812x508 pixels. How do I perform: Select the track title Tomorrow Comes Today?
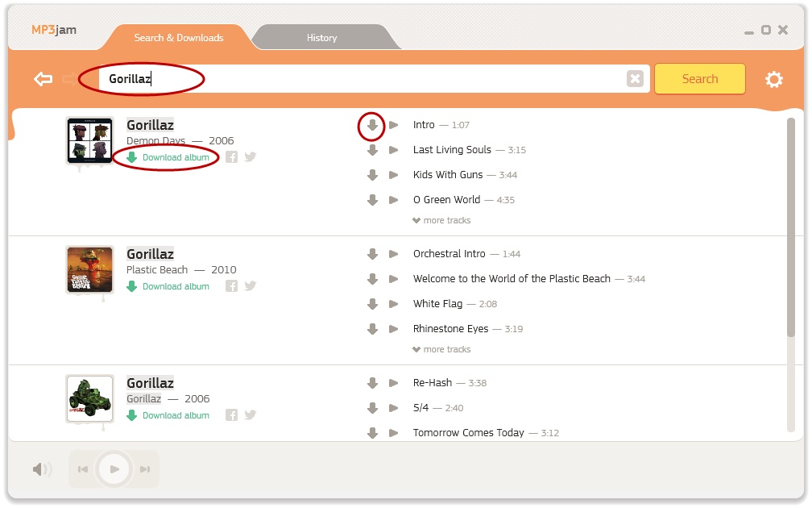coord(469,433)
